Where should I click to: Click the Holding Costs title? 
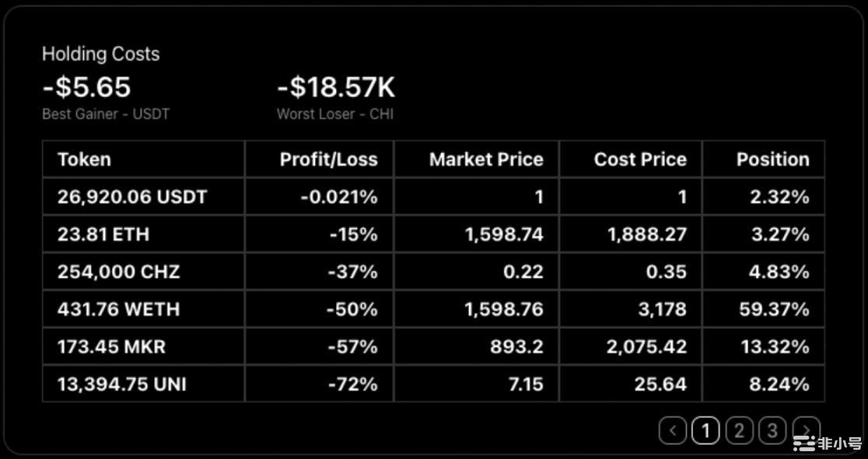100,54
